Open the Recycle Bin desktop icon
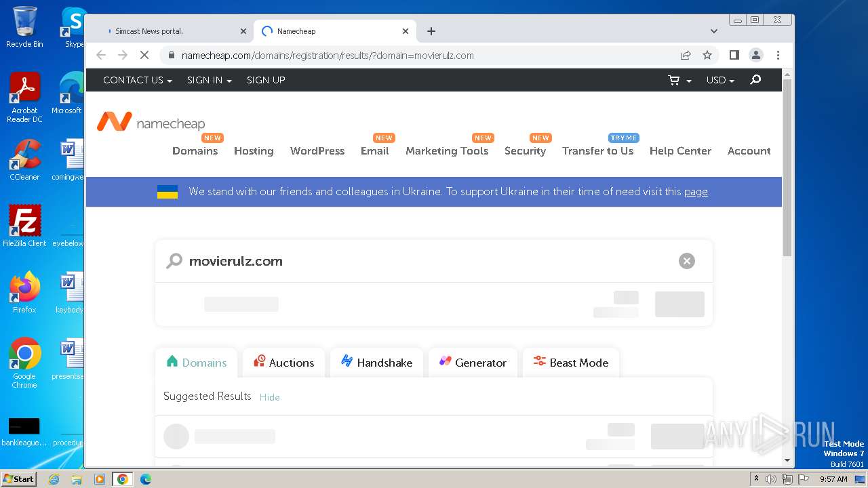Screen dimensions: 868x488 24,28
